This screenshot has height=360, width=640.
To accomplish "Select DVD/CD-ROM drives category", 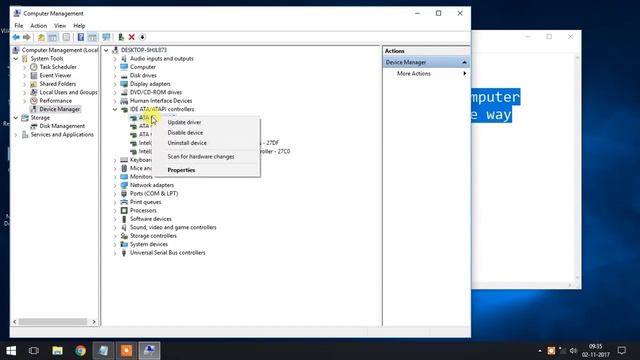I will click(156, 92).
